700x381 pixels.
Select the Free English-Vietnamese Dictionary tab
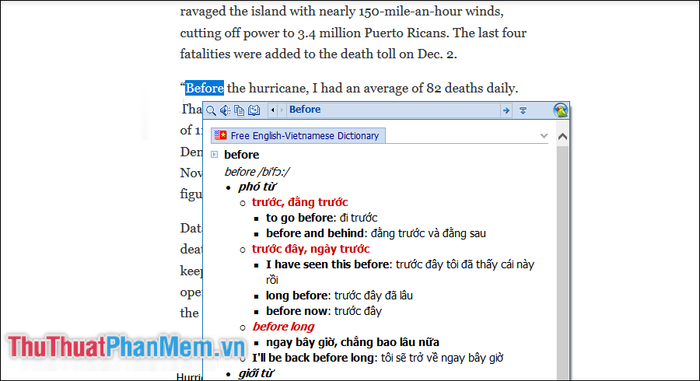pyautogui.click(x=298, y=136)
